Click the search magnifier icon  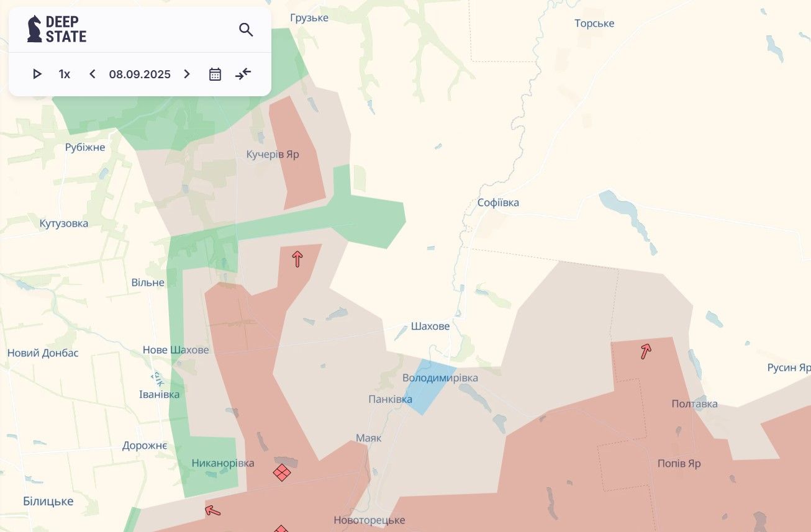(x=246, y=30)
